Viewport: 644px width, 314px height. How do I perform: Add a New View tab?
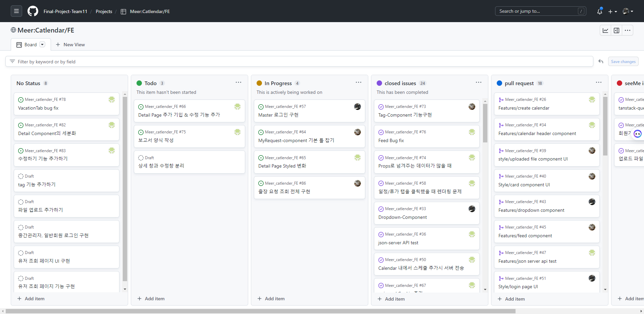coord(70,45)
